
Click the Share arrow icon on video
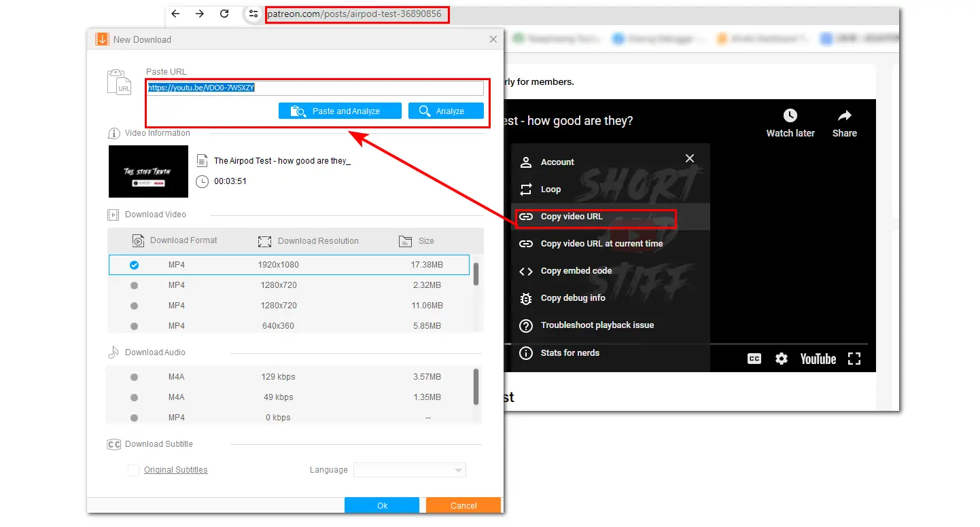click(844, 116)
